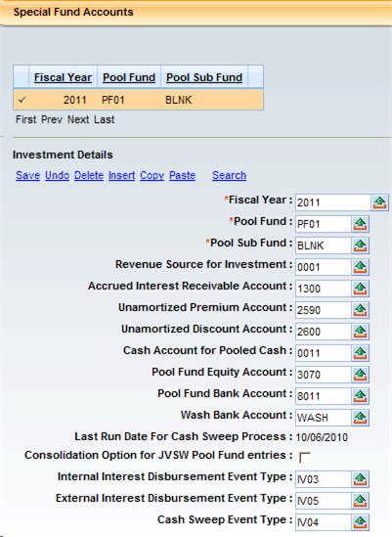Click Internal Interest Disbursement Event Type field
The width and height of the screenshot is (392, 537).
324,479
